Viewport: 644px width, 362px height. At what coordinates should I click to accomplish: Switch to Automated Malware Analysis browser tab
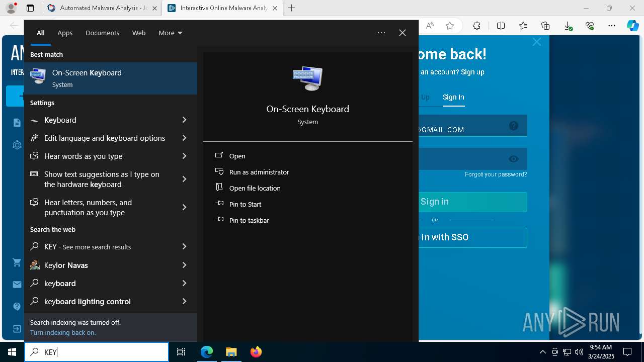(102, 8)
